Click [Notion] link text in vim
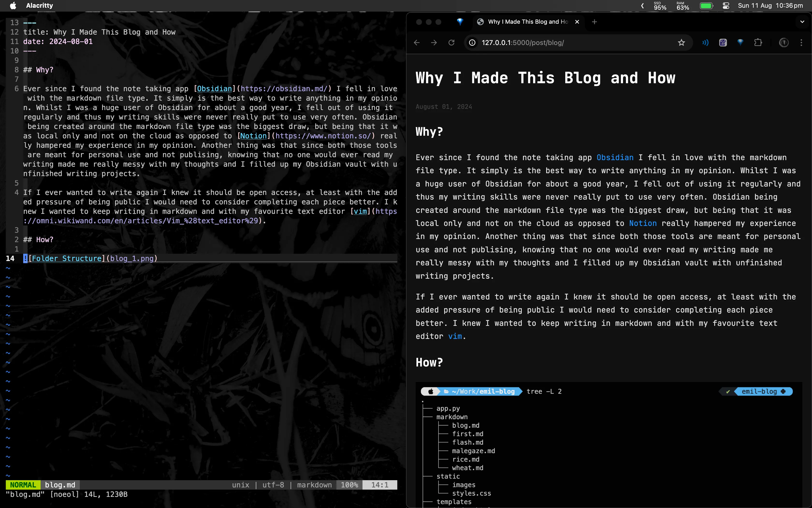The height and width of the screenshot is (508, 812). coord(254,136)
